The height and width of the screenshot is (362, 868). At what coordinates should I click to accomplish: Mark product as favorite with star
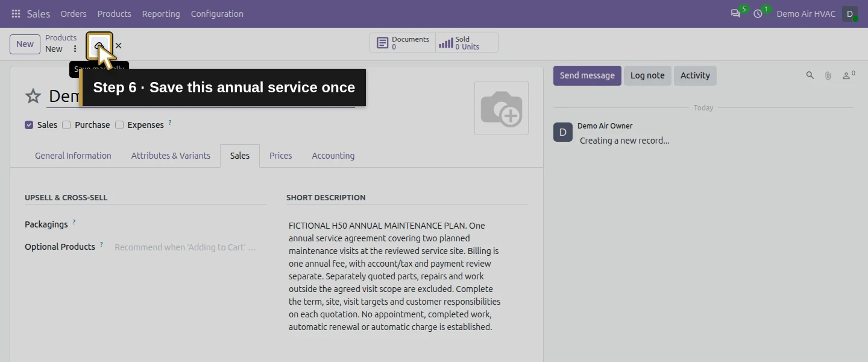click(33, 96)
